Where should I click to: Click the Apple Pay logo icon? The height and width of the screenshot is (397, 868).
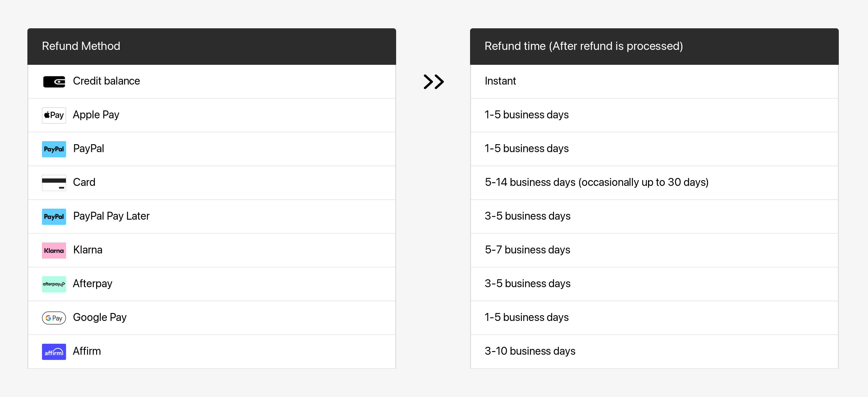tap(54, 115)
